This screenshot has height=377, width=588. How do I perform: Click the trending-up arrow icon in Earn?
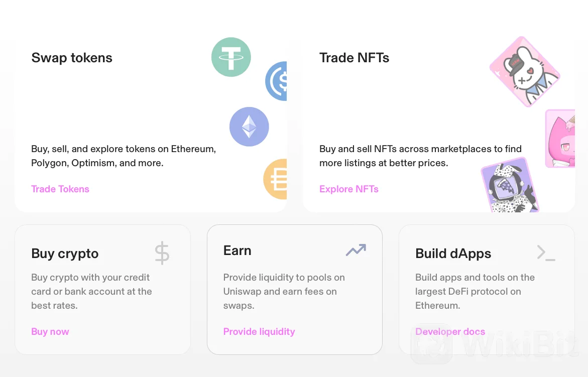click(x=356, y=250)
